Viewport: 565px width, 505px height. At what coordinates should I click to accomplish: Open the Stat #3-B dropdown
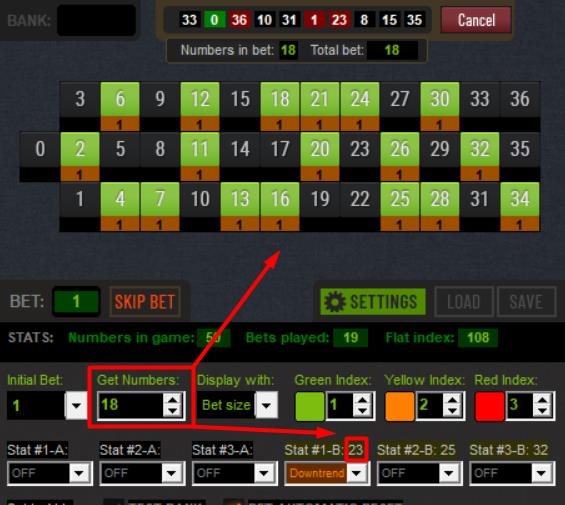pyautogui.click(x=542, y=473)
